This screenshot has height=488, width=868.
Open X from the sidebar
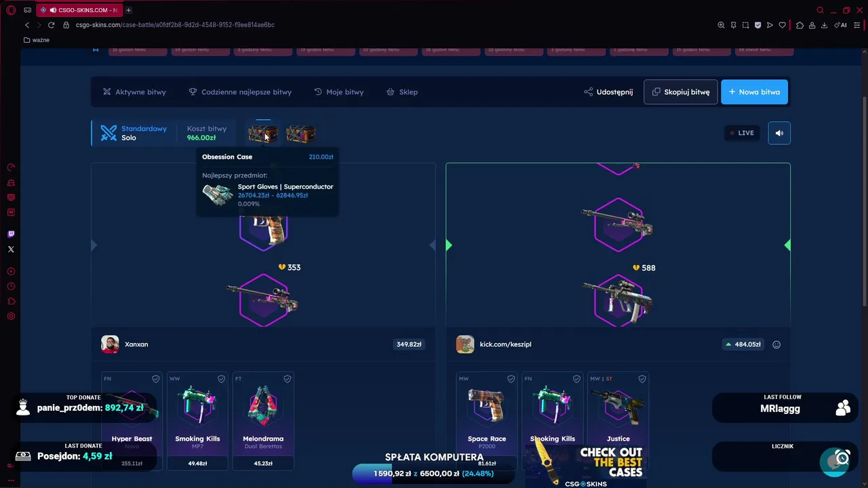coord(11,249)
